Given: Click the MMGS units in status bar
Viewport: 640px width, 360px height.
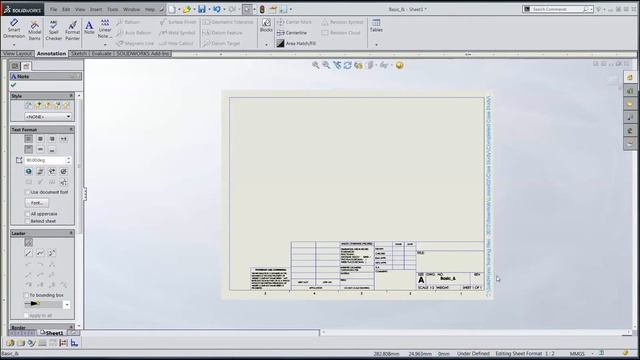Looking at the screenshot, I should pyautogui.click(x=577, y=354).
